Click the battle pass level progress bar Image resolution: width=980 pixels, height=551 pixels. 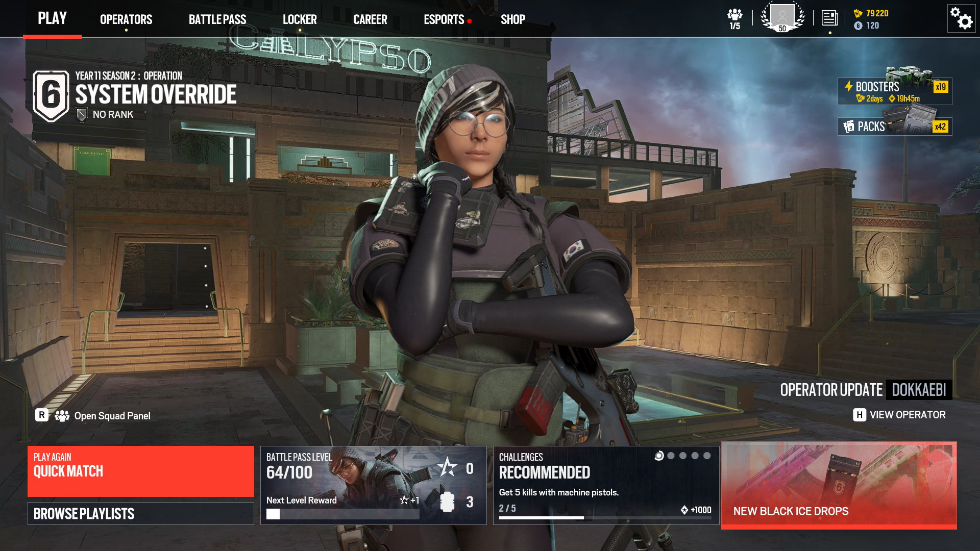coord(343,514)
